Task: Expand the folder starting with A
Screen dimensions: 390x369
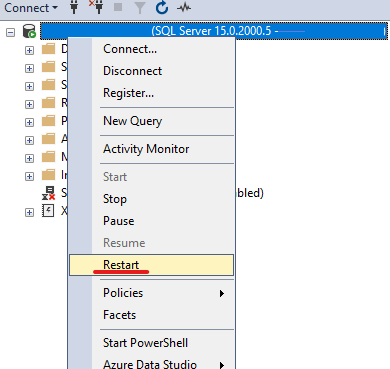Action: [x=29, y=140]
